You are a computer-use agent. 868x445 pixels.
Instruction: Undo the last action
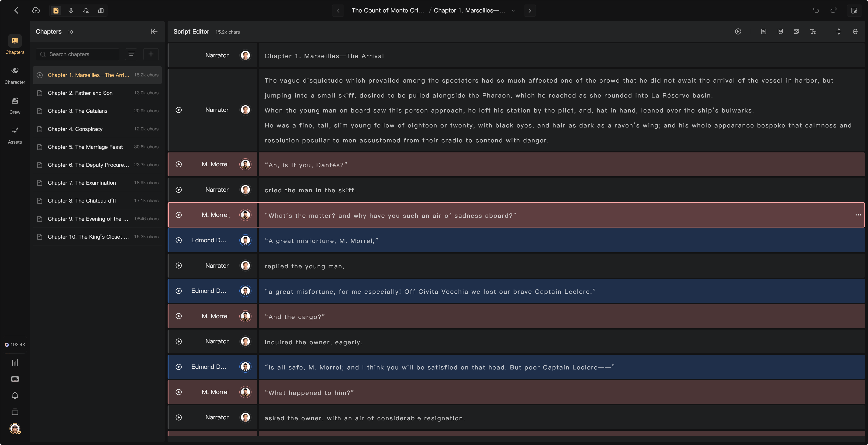coord(815,10)
